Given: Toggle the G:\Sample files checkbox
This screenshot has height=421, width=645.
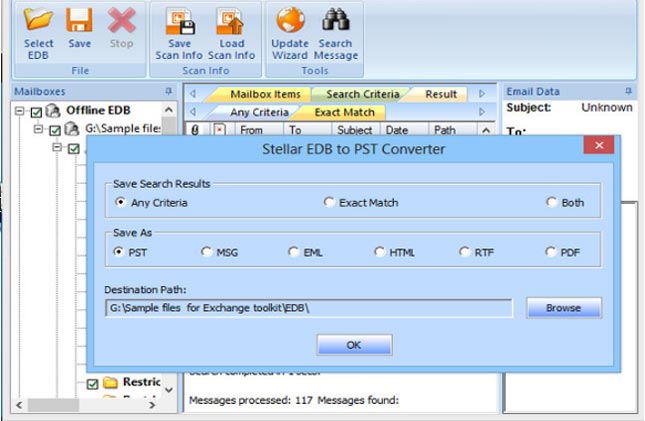Looking at the screenshot, I should 55,130.
